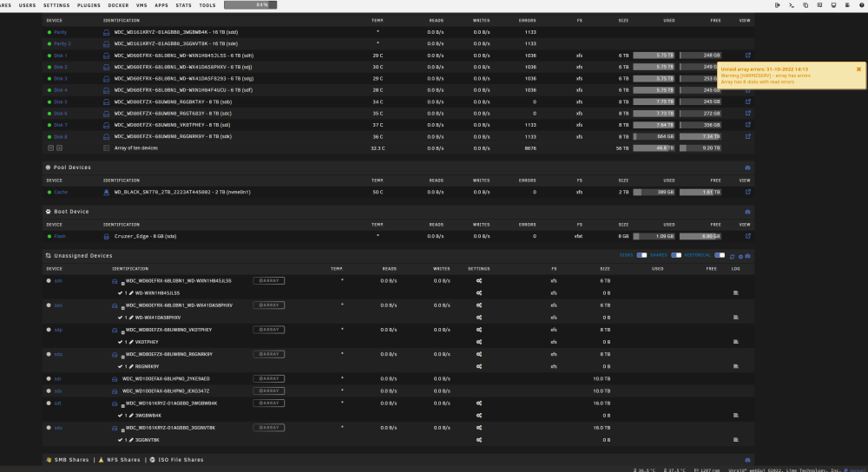Screen dimensions: 868x472
Task: Open the sdq device link
Action: coord(58,354)
